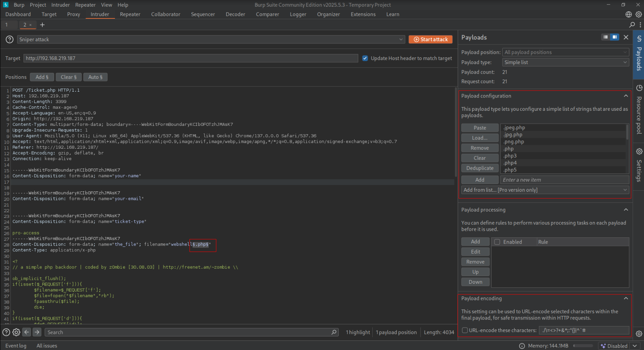The image size is (644, 350).
Task: Expand dropdown arrow next to Disabled status
Action: point(634,346)
